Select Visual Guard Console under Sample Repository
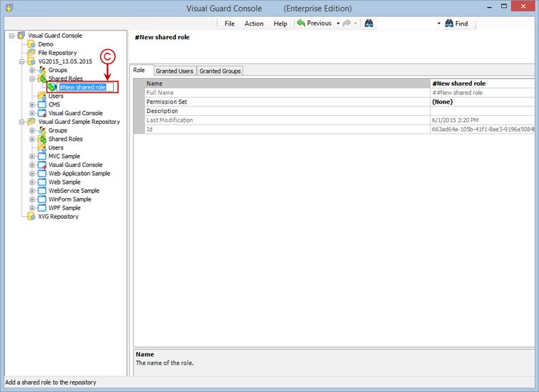This screenshot has width=539, height=392. pyautogui.click(x=75, y=165)
